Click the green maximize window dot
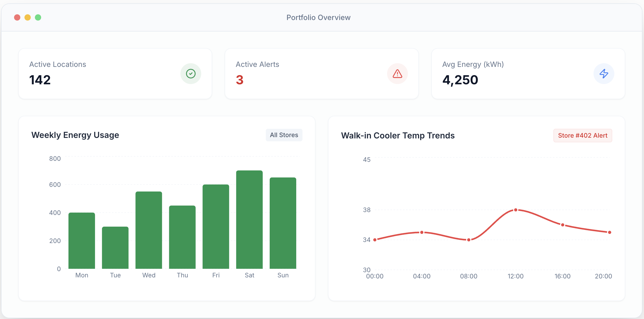 click(38, 17)
